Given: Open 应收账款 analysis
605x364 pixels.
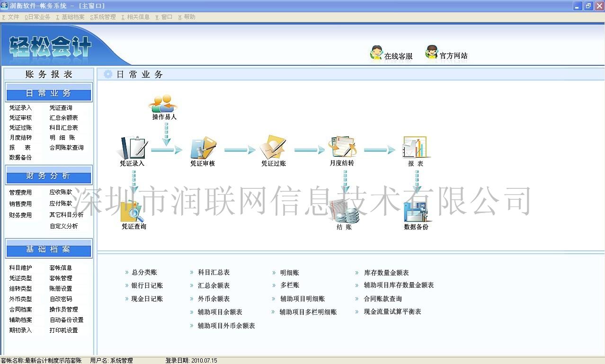Looking at the screenshot, I should click(x=61, y=192).
